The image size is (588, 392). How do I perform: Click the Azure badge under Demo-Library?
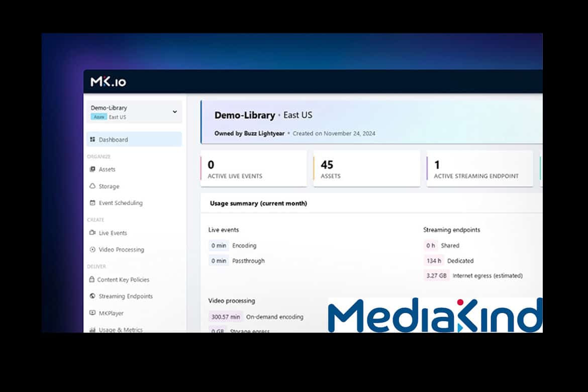99,117
